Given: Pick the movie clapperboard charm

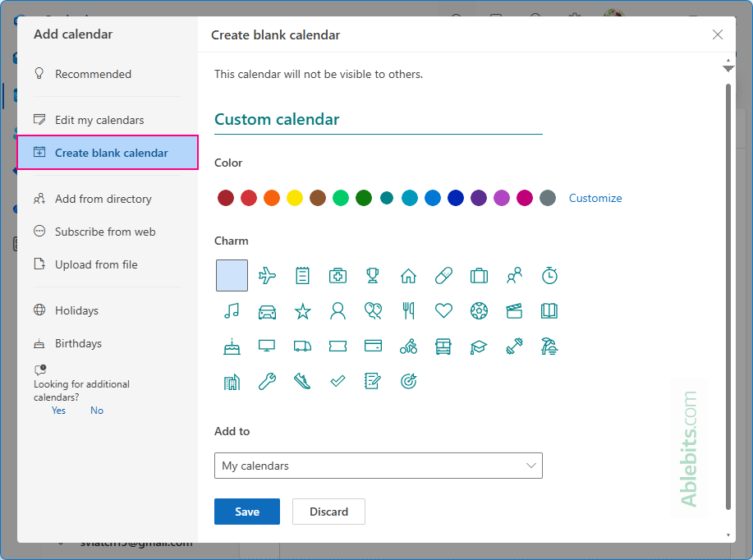Looking at the screenshot, I should tap(514, 310).
